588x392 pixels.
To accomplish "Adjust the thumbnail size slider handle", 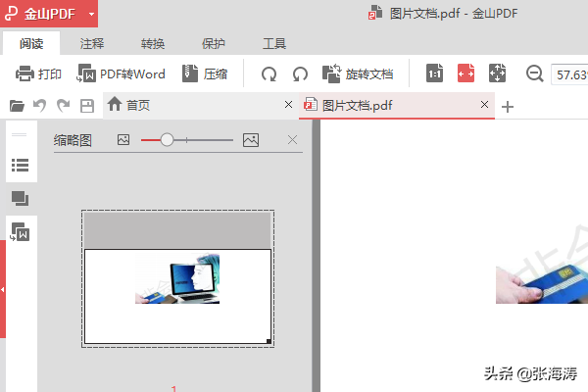I will coord(167,140).
